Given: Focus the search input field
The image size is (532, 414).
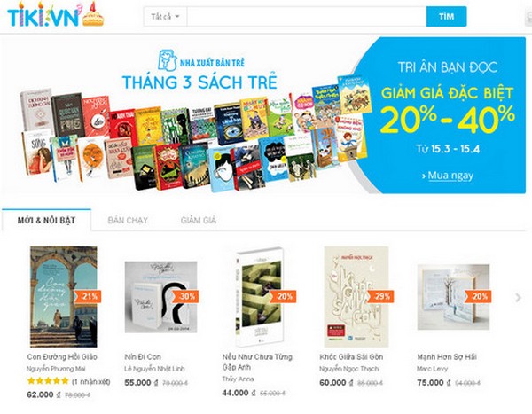Looking at the screenshot, I should click(307, 16).
